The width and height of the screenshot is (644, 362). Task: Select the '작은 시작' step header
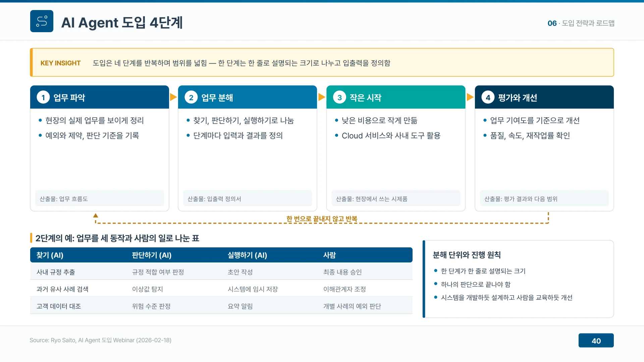[x=396, y=97]
